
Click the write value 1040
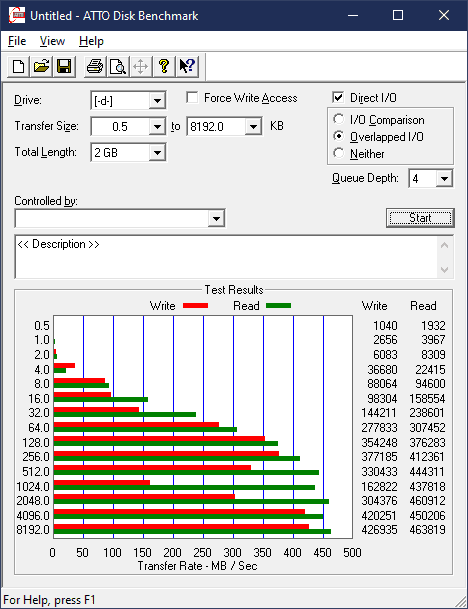385,325
